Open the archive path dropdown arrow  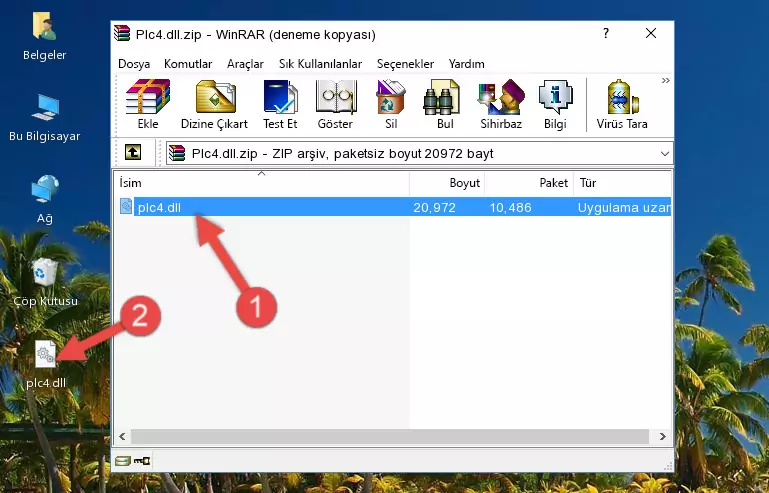tap(665, 154)
